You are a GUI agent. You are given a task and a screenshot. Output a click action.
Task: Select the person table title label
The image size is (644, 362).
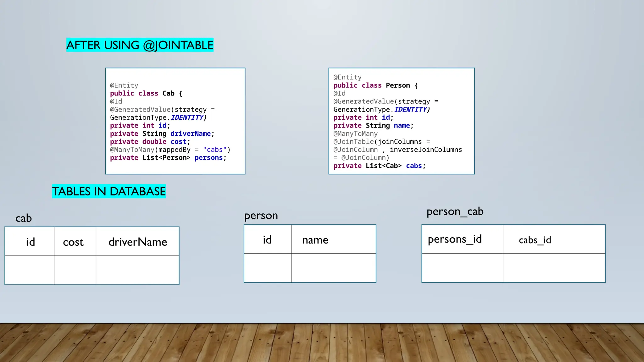[x=261, y=216]
